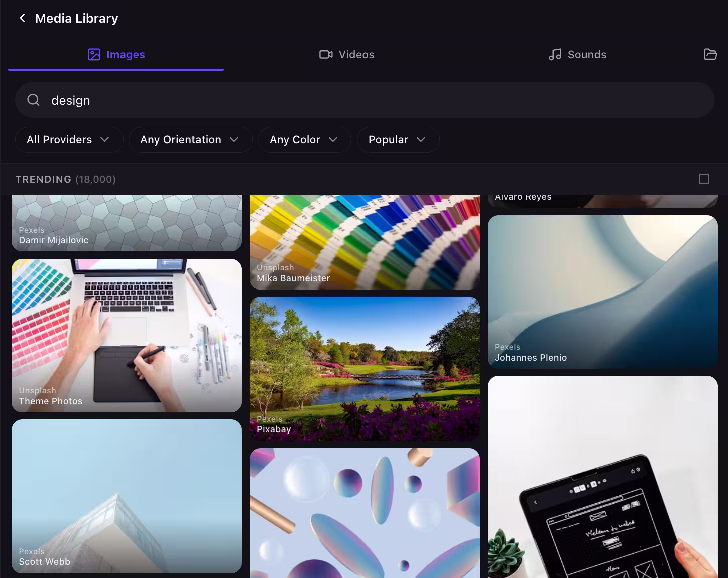Open the color swatch fan image by Mika Baumeister
This screenshot has width=728, height=578.
[x=365, y=236]
